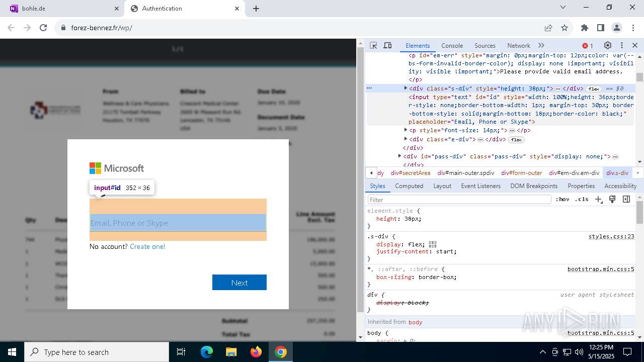Click the Next button
Image resolution: width=644 pixels, height=362 pixels.
tap(239, 283)
